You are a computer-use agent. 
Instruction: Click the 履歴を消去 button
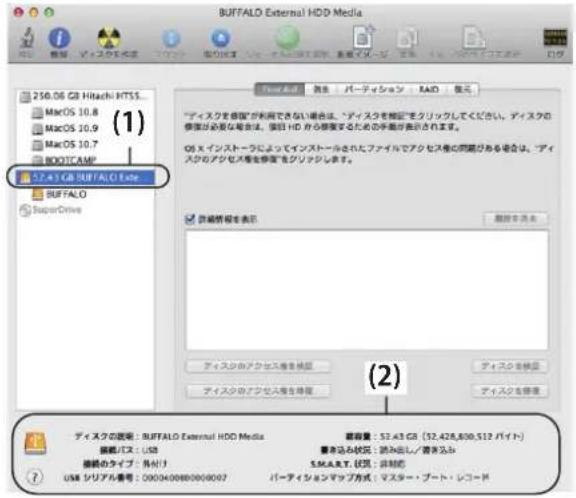515,219
